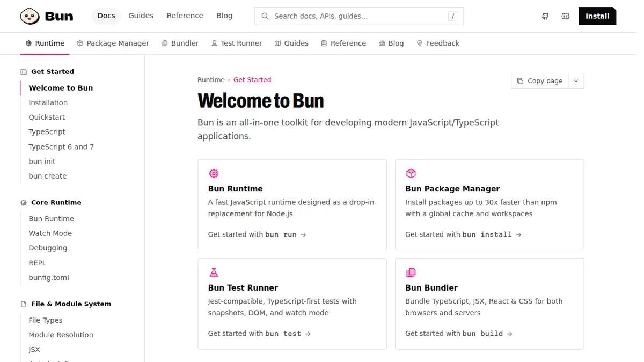644x362 pixels.
Task: Click the Get Started sidebar terminal icon
Action: click(x=24, y=72)
